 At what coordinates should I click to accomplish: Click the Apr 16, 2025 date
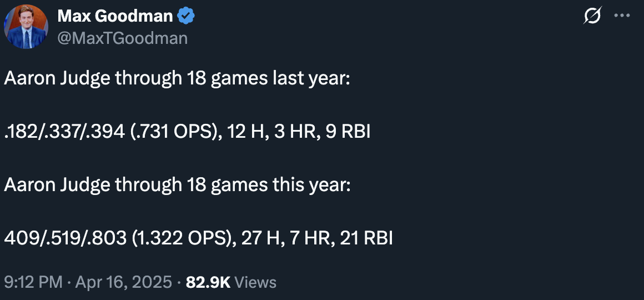124,282
